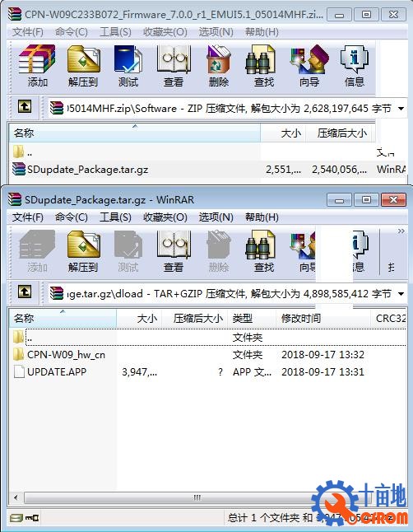Viewport: 413px width, 532px height.
Task: Click Extract To icon in top window
Action: click(83, 66)
